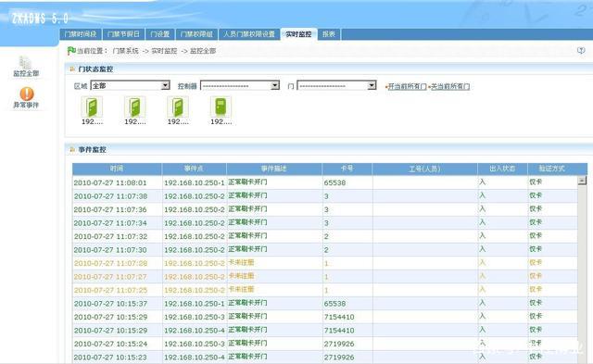This screenshot has height=364, width=593.
Task: Switch to the 门禁节假日 tab
Action: click(x=123, y=34)
